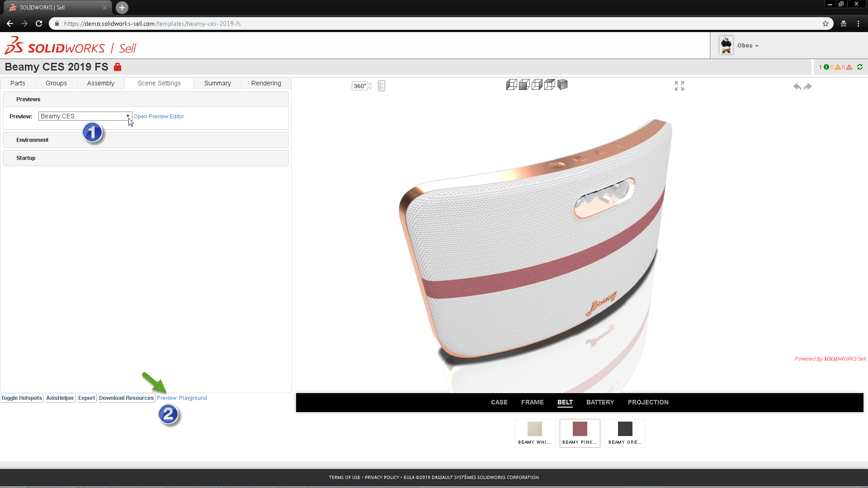Click the Export button

tap(86, 398)
